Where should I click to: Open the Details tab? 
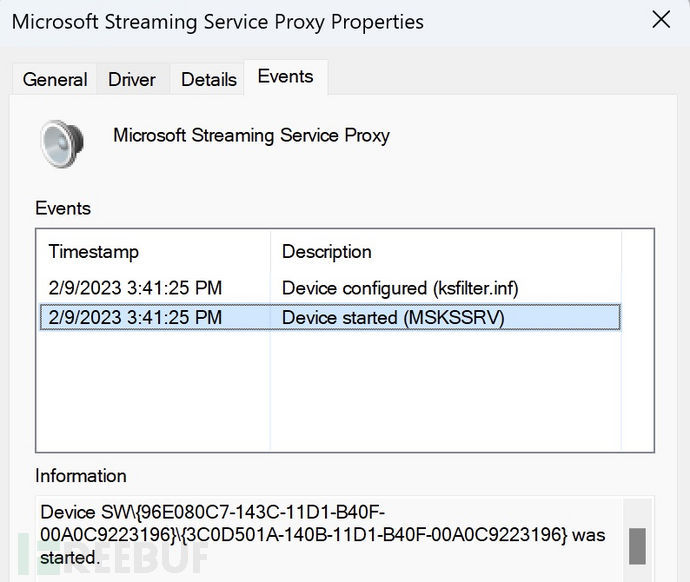209,80
